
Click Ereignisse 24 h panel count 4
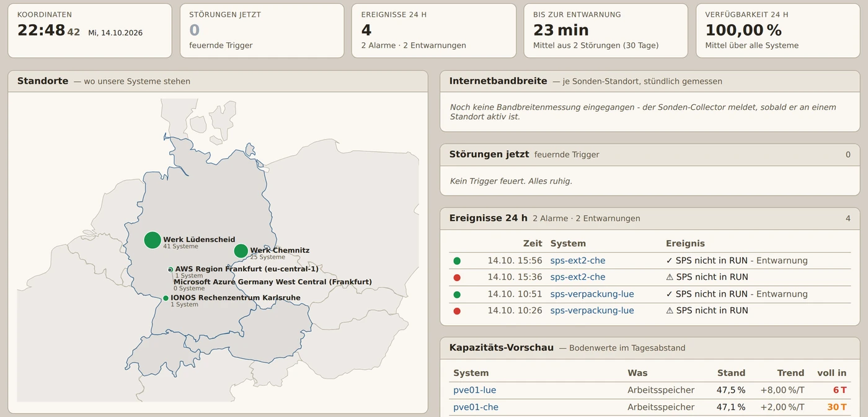tap(848, 218)
